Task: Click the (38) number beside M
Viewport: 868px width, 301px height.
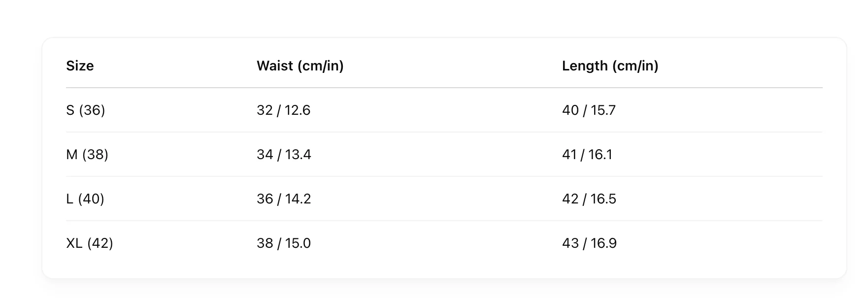Action: point(95,154)
